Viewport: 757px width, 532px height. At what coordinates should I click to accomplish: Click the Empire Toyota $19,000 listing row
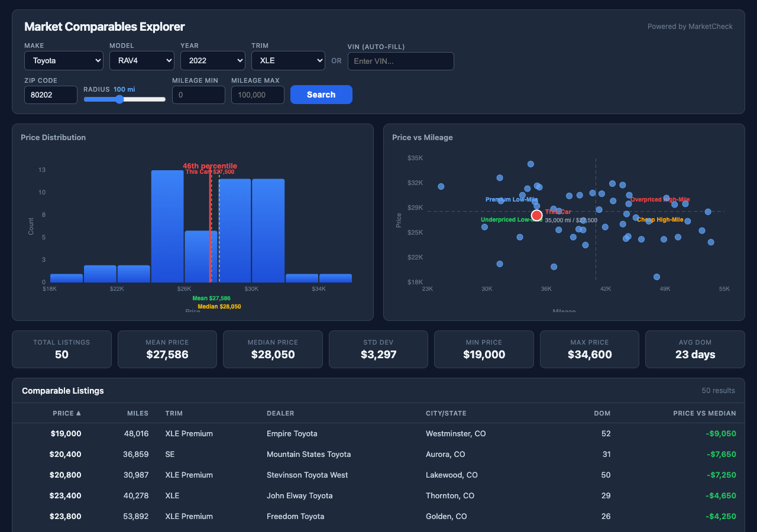click(378, 433)
